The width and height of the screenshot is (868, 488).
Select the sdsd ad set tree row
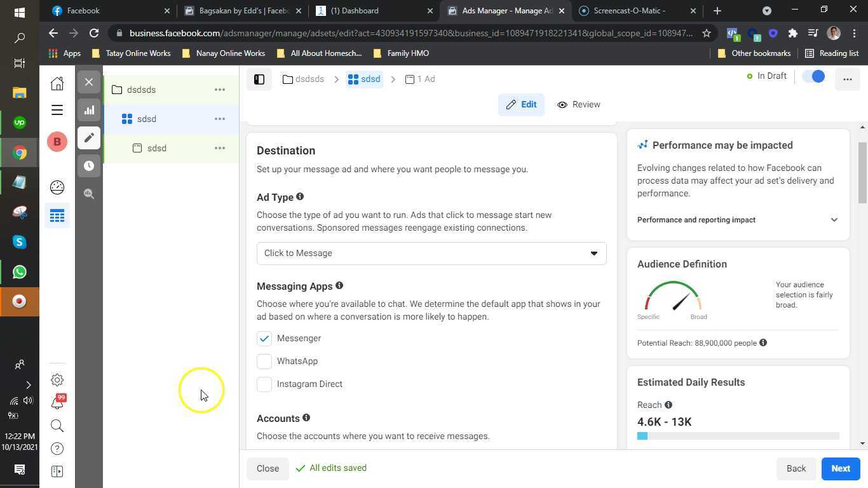point(171,119)
